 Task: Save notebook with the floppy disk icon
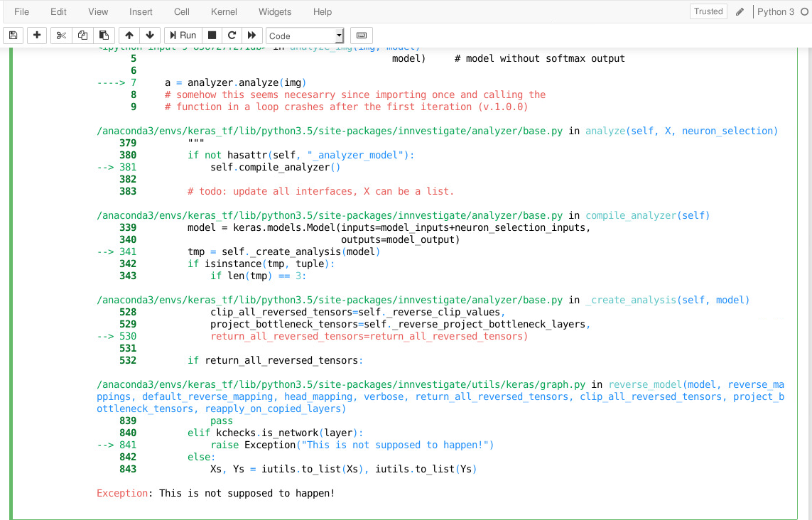pos(13,36)
